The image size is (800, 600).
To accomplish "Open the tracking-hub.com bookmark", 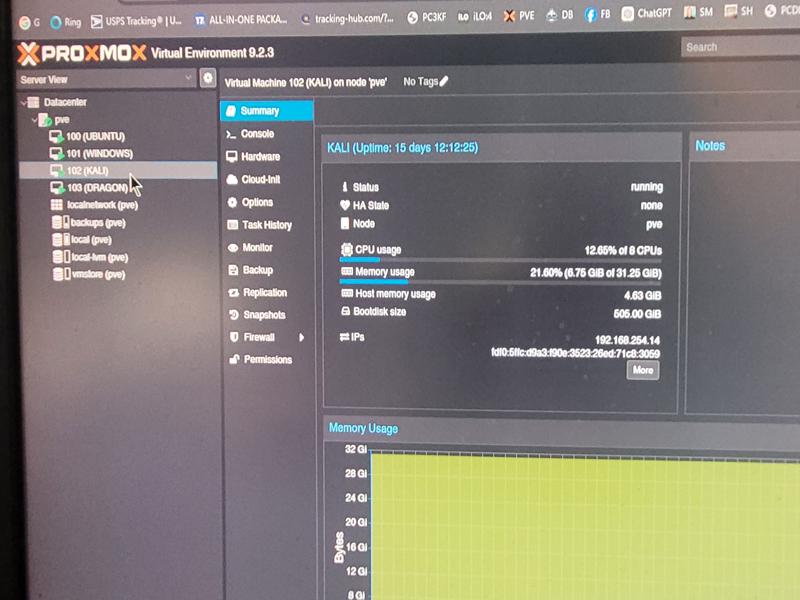I will point(348,19).
